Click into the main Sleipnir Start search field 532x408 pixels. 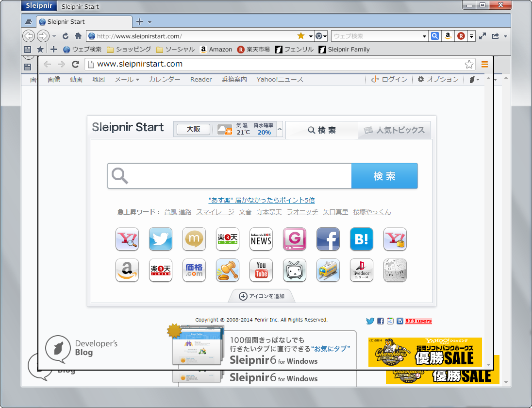click(x=230, y=176)
